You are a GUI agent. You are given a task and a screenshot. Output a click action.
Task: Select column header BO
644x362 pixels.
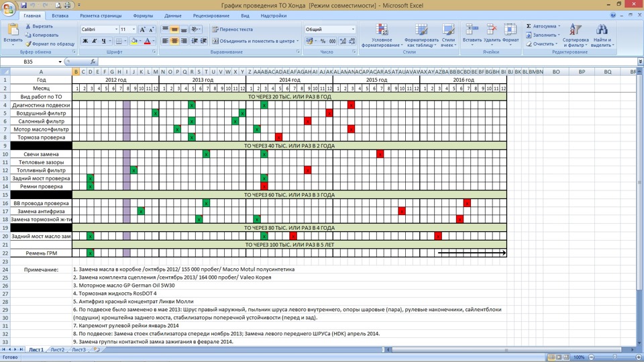(x=555, y=72)
